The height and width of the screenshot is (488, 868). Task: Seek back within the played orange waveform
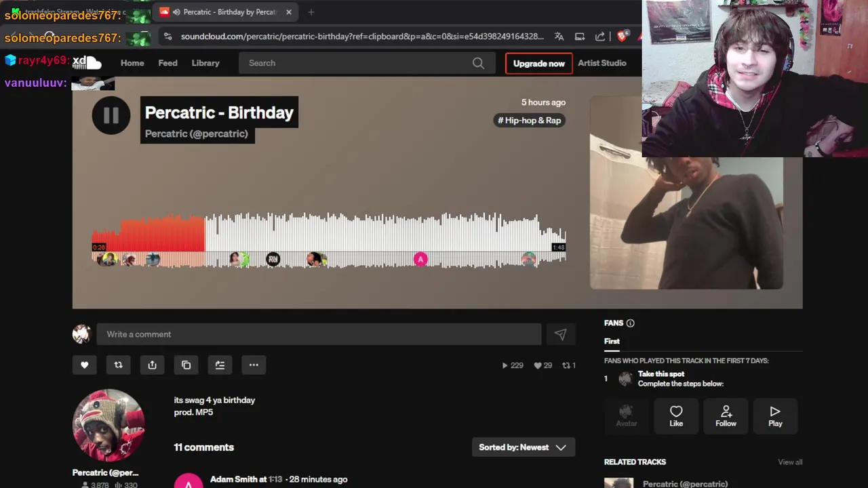pyautogui.click(x=149, y=234)
